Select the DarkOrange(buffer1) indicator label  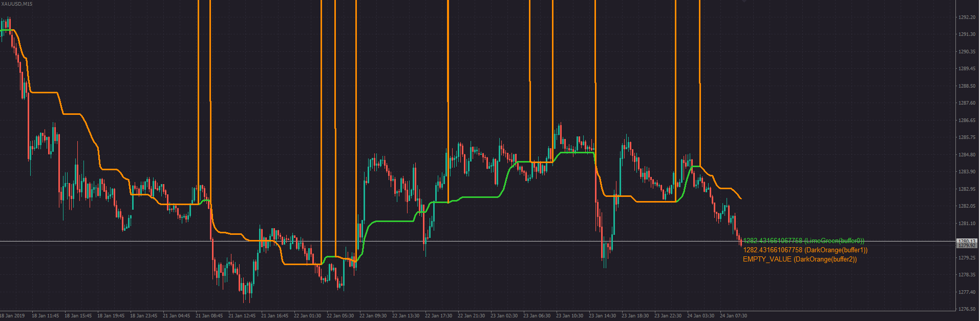805,250
